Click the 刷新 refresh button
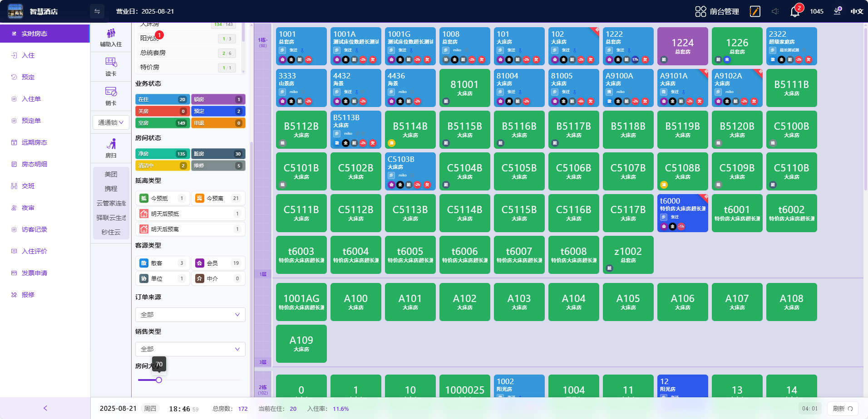 coord(842,409)
